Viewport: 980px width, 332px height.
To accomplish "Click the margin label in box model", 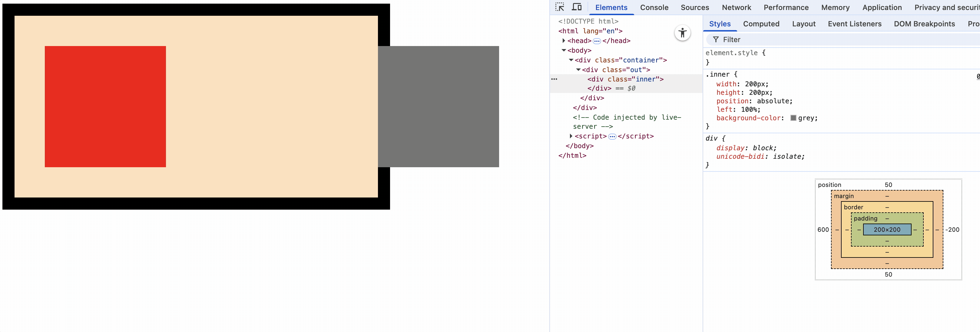I will (843, 196).
